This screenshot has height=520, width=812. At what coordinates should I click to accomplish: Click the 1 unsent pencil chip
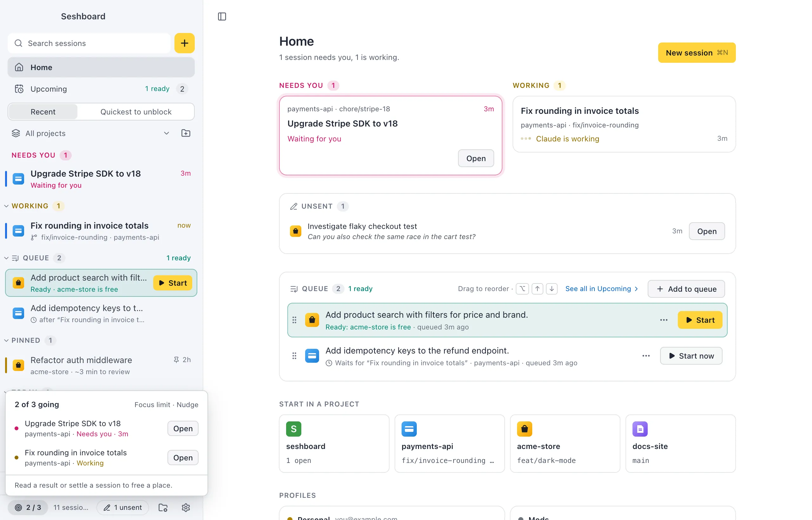click(x=123, y=507)
